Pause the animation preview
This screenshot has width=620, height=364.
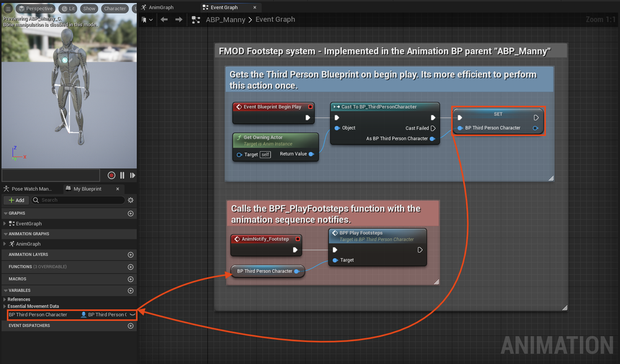click(122, 175)
